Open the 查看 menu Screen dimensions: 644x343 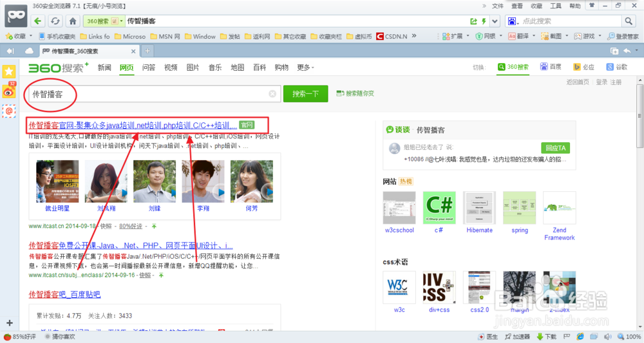pyautogui.click(x=516, y=6)
